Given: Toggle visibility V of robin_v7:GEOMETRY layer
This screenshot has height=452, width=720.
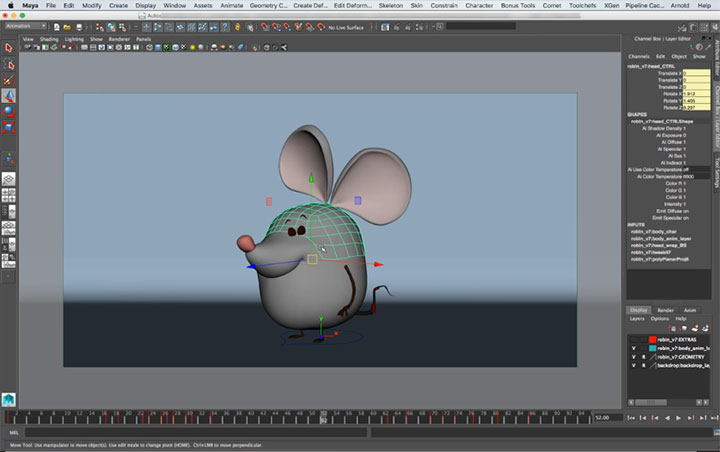Looking at the screenshot, I should (634, 357).
